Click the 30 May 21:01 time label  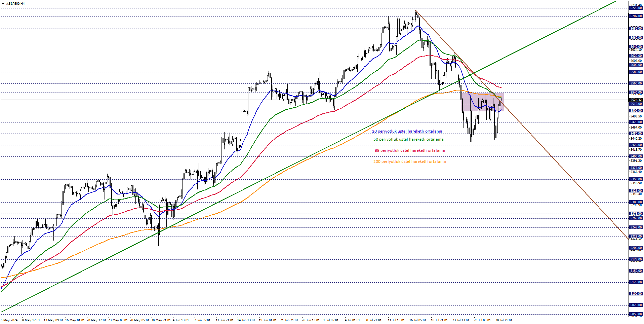(x=161, y=320)
